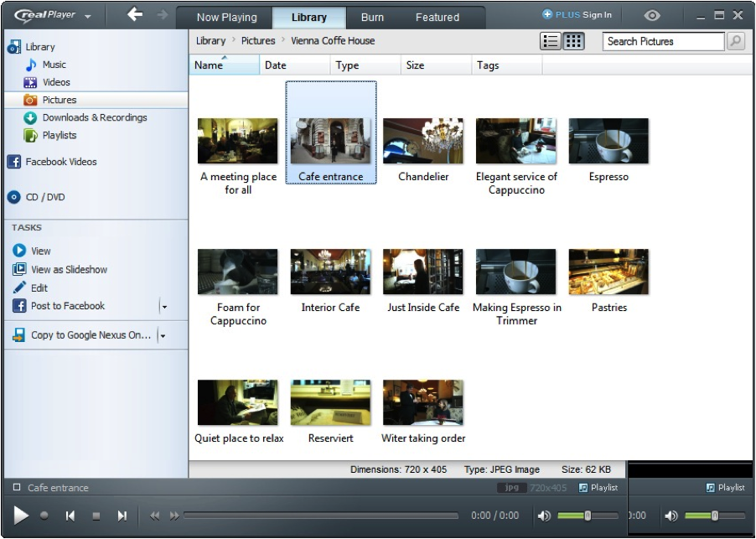Click the Pictures breadcrumb
The image size is (756, 539).
click(x=258, y=41)
